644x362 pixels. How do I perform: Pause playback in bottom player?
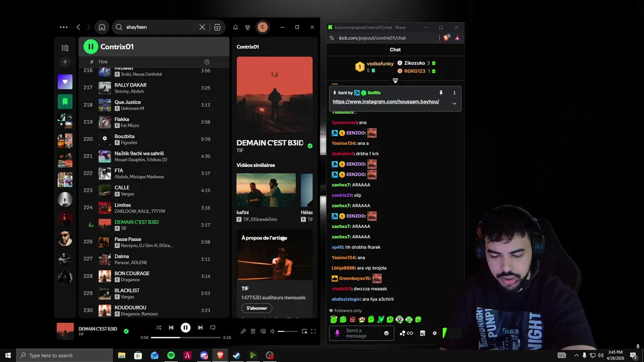(x=186, y=328)
